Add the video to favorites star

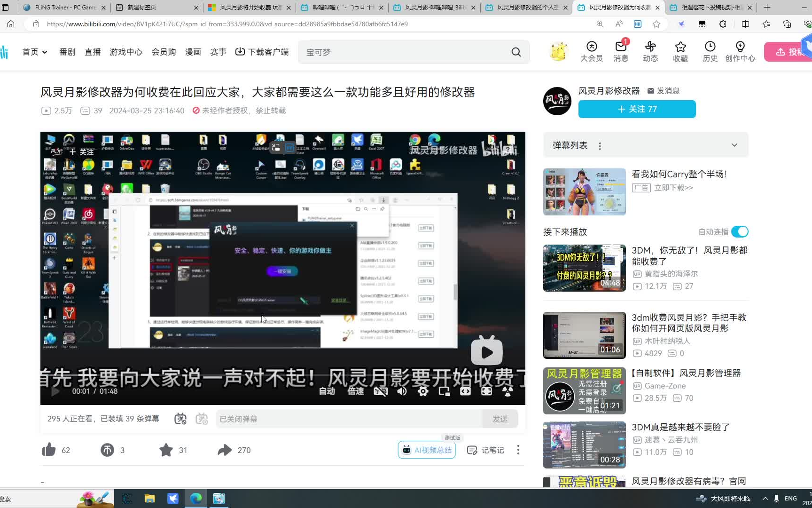click(166, 450)
